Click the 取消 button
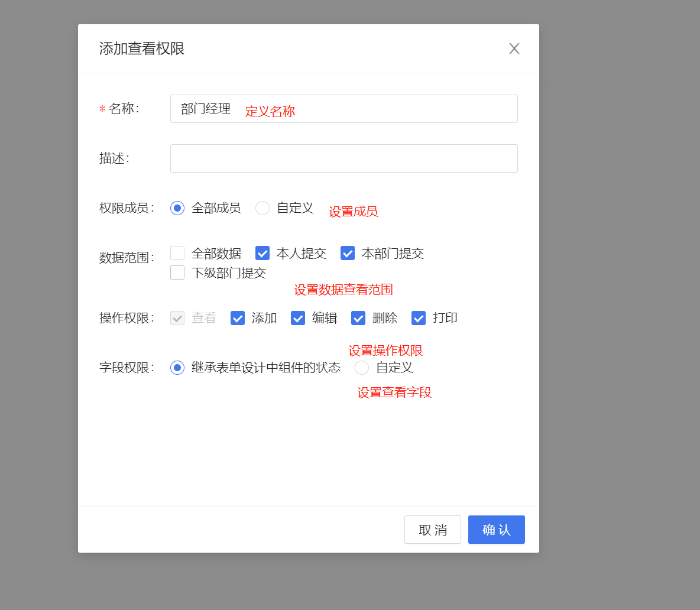This screenshot has width=700, height=610. 433,530
